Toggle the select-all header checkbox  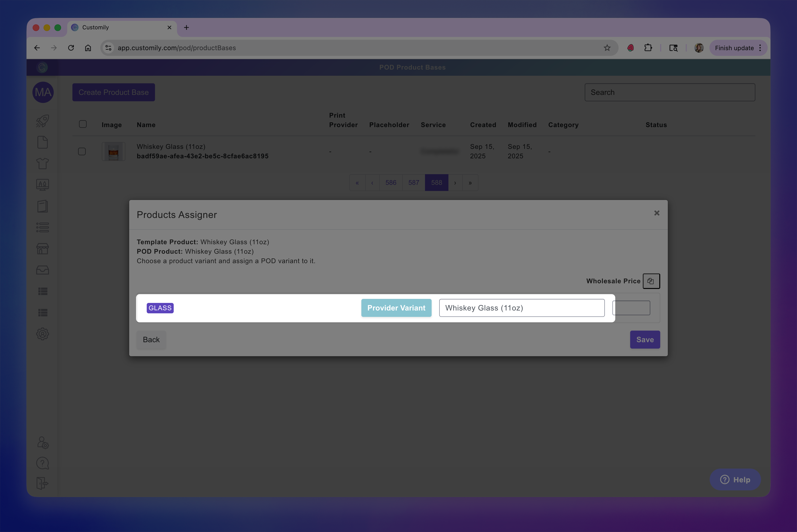pyautogui.click(x=83, y=124)
